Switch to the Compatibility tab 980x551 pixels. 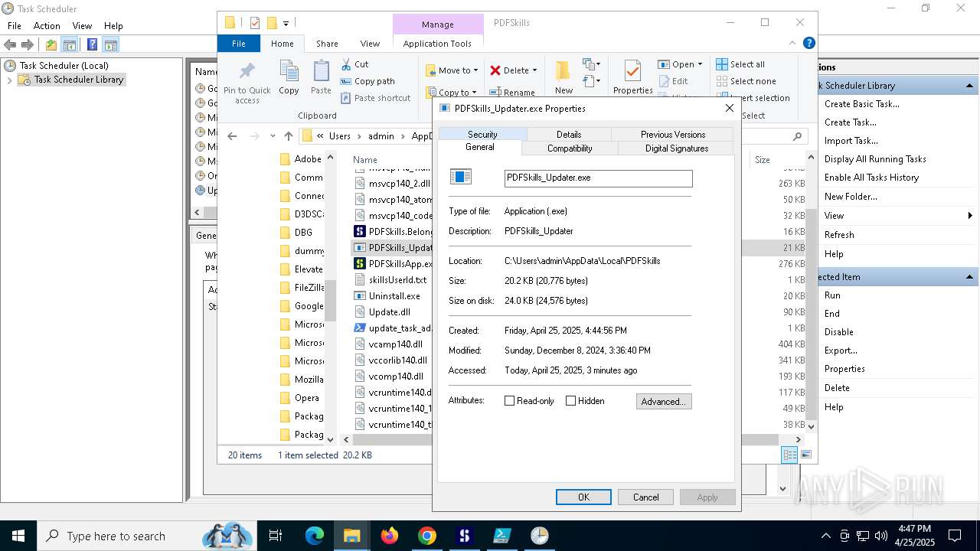[570, 148]
